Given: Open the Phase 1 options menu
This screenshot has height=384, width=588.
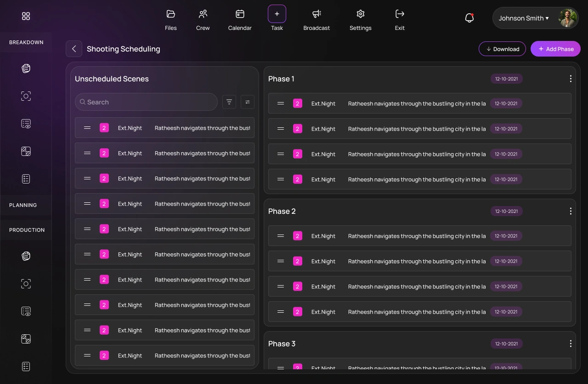Looking at the screenshot, I should point(571,79).
